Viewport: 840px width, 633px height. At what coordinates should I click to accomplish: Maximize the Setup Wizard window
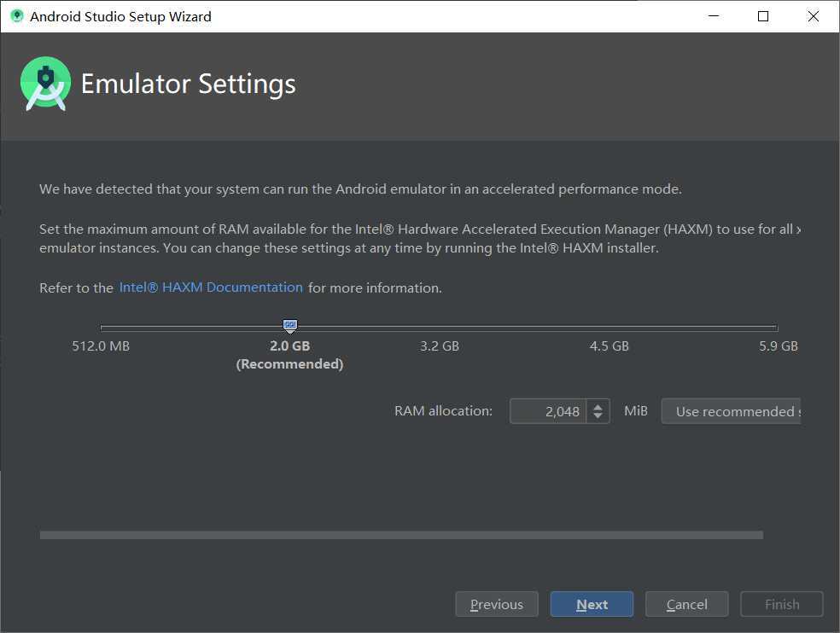(x=763, y=16)
